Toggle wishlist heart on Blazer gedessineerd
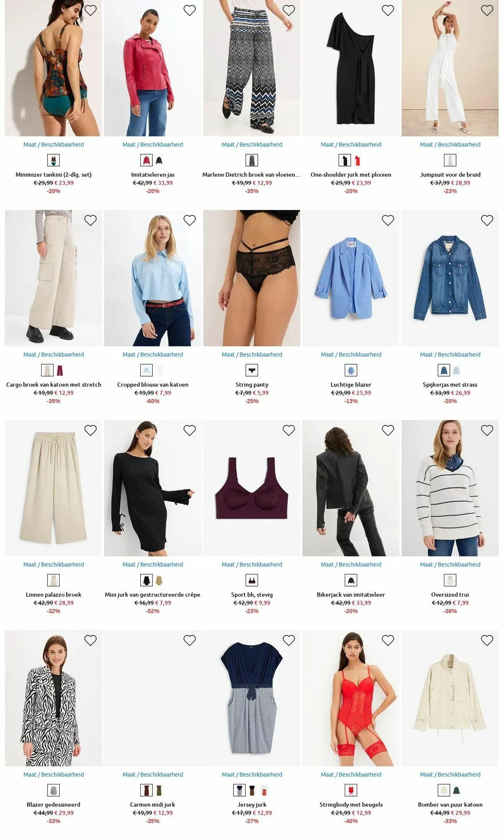Viewport: 504px width, 840px height. (x=90, y=640)
